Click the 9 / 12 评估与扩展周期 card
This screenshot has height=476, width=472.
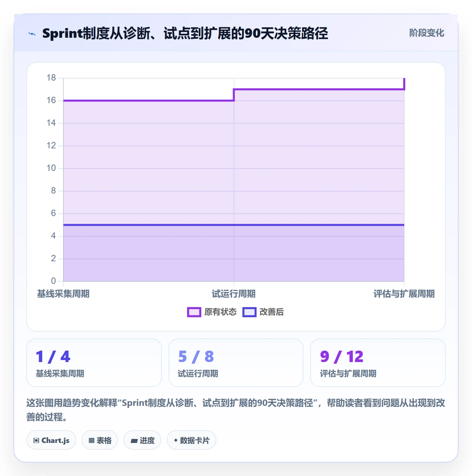[378, 363]
